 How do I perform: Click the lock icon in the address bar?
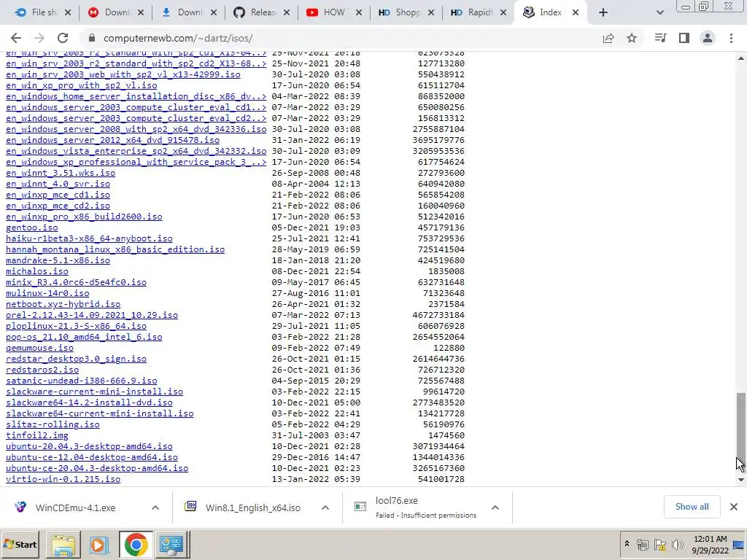click(x=92, y=38)
